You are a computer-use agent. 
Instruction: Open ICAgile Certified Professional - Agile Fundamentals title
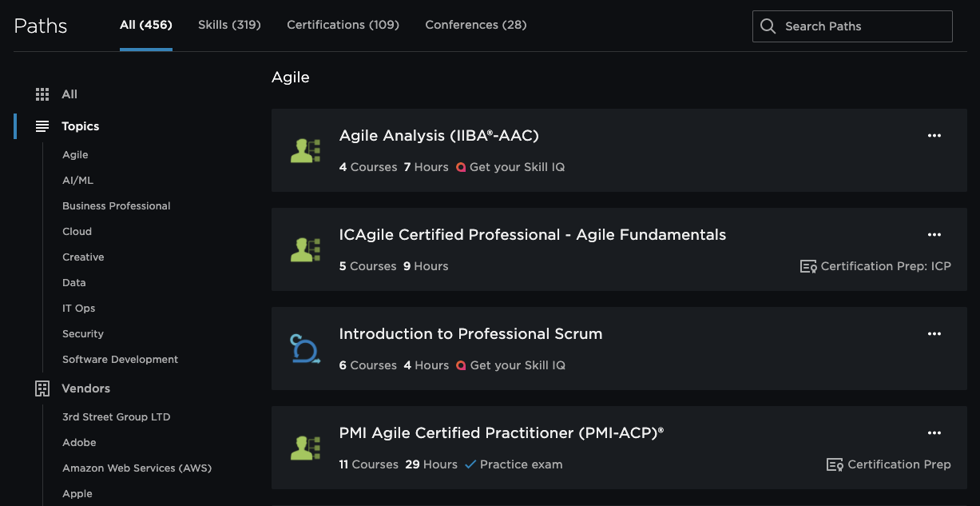pos(533,235)
